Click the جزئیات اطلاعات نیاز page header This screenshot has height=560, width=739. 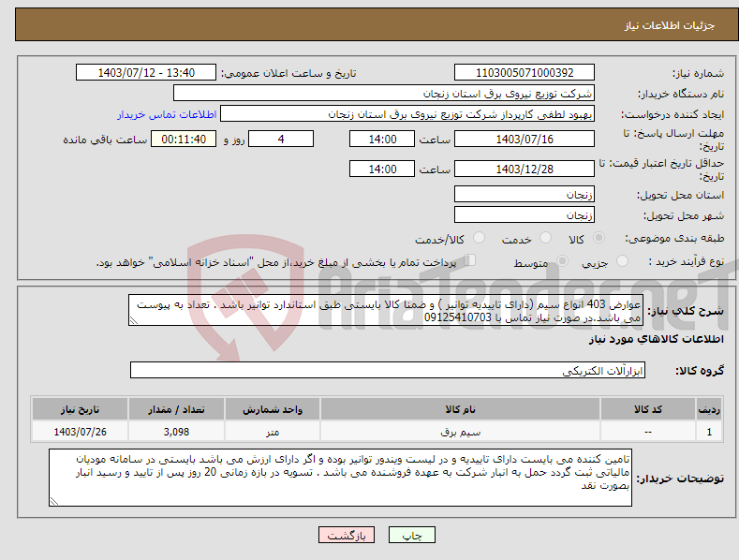coord(670,25)
